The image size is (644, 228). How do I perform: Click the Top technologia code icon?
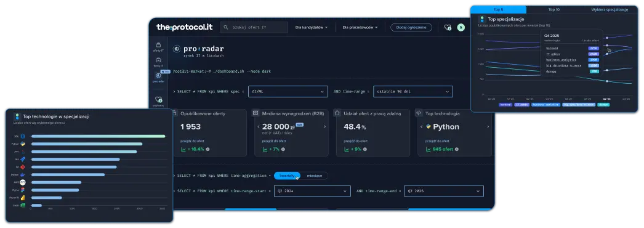coord(419,113)
